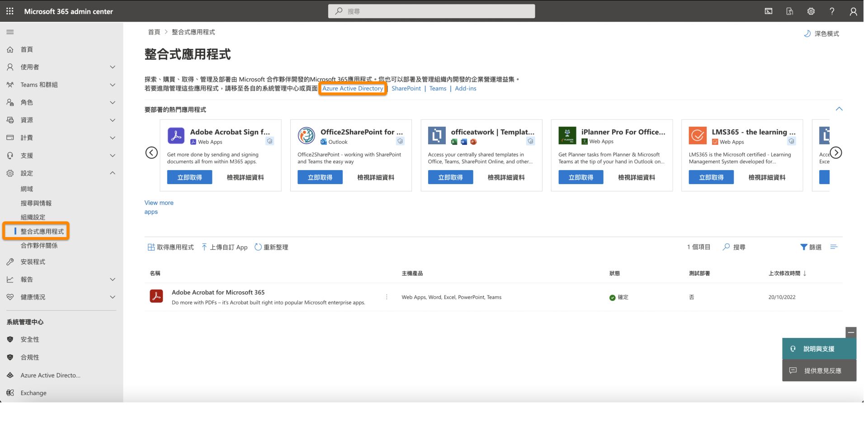This screenshot has height=442, width=868.
Task: Open Cloud Shell icon in header
Action: (x=769, y=11)
